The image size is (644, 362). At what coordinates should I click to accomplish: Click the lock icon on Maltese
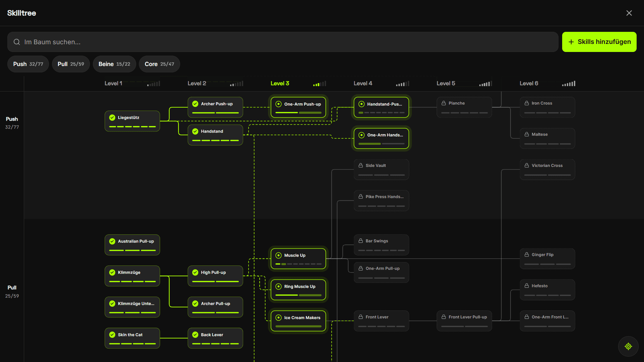pyautogui.click(x=527, y=134)
